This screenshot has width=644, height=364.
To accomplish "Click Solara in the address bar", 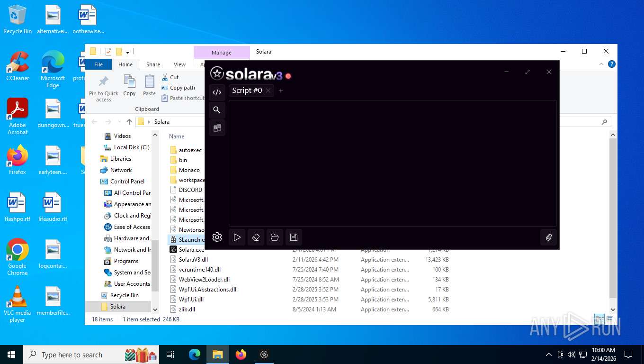I will click(x=161, y=122).
